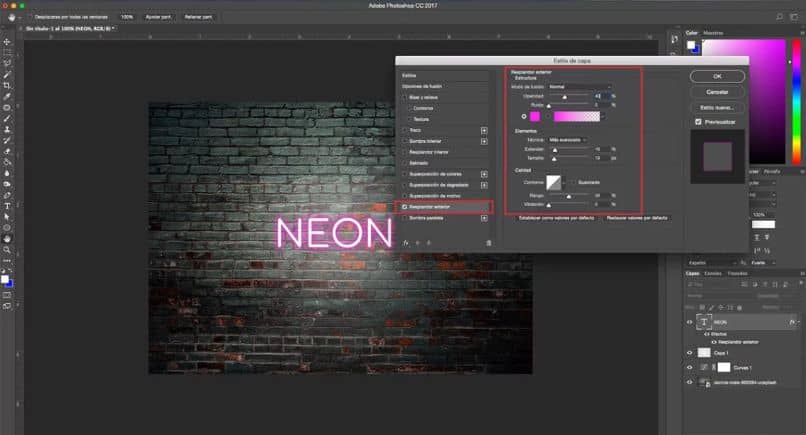This screenshot has height=435, width=806.
Task: Click Establecer como valores por defecto
Action: (557, 218)
